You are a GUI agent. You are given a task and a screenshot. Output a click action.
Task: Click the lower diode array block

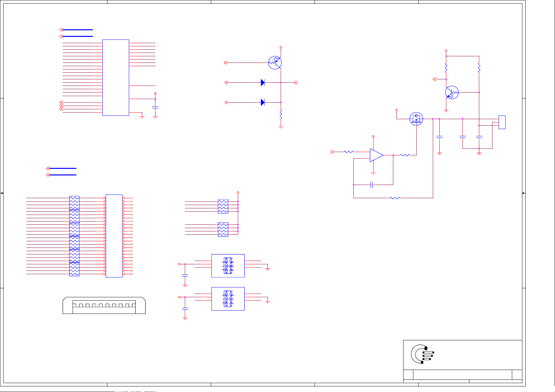click(x=228, y=299)
